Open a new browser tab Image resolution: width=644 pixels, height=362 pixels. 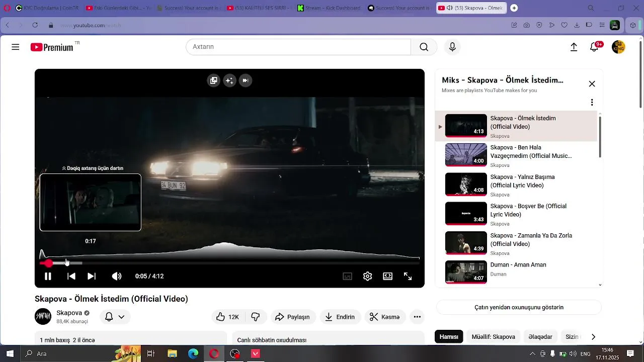514,8
